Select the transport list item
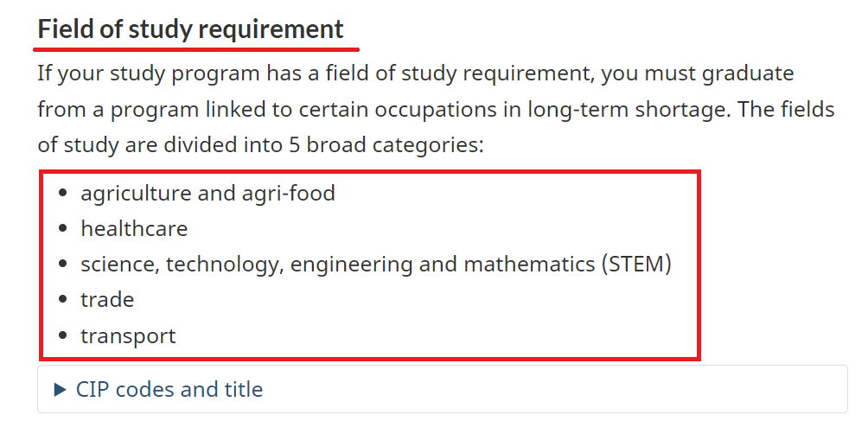 [x=128, y=335]
